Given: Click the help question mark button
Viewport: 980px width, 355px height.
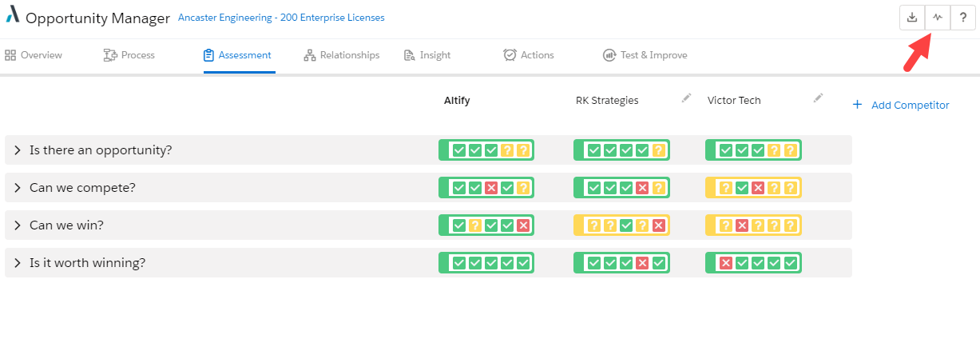Looking at the screenshot, I should point(963,18).
